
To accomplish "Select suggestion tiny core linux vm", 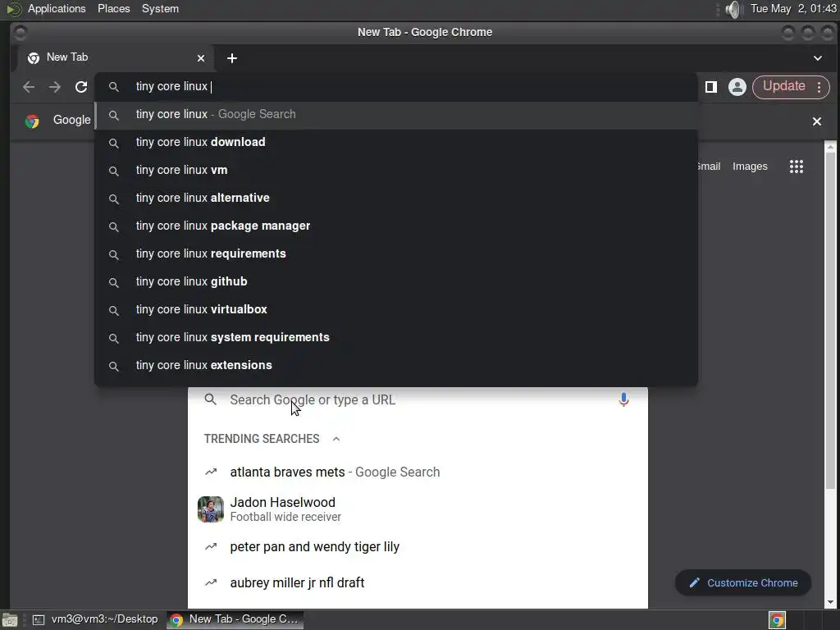I will coord(396,171).
